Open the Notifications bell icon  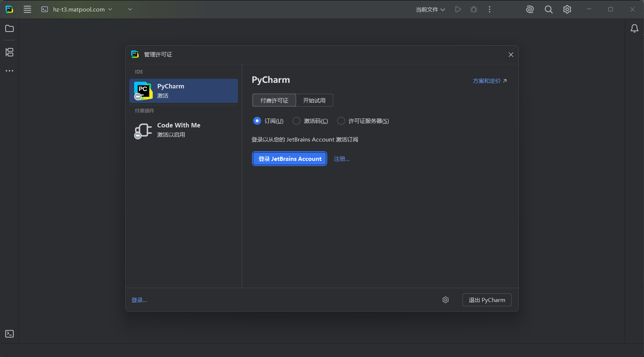pyautogui.click(x=635, y=29)
